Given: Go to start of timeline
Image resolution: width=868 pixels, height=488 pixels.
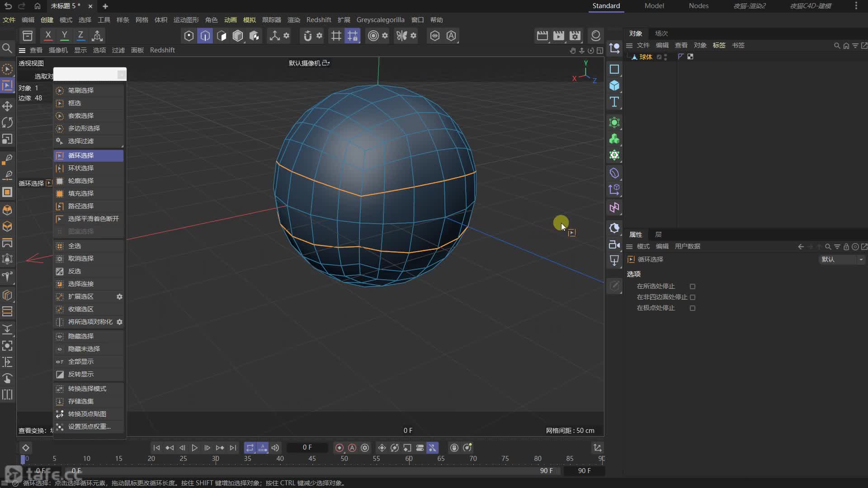Looking at the screenshot, I should pos(156,448).
